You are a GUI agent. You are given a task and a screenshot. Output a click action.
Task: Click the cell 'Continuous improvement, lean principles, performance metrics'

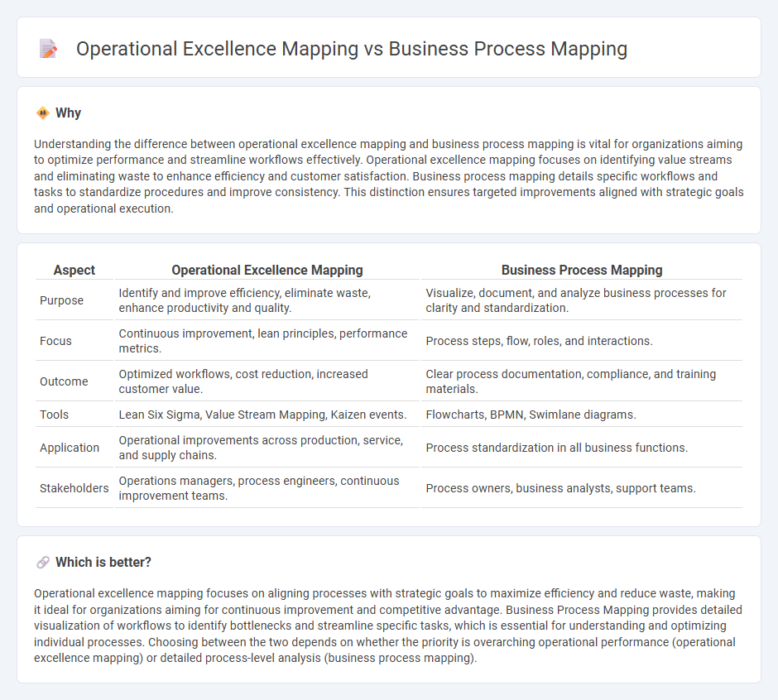coord(267,341)
